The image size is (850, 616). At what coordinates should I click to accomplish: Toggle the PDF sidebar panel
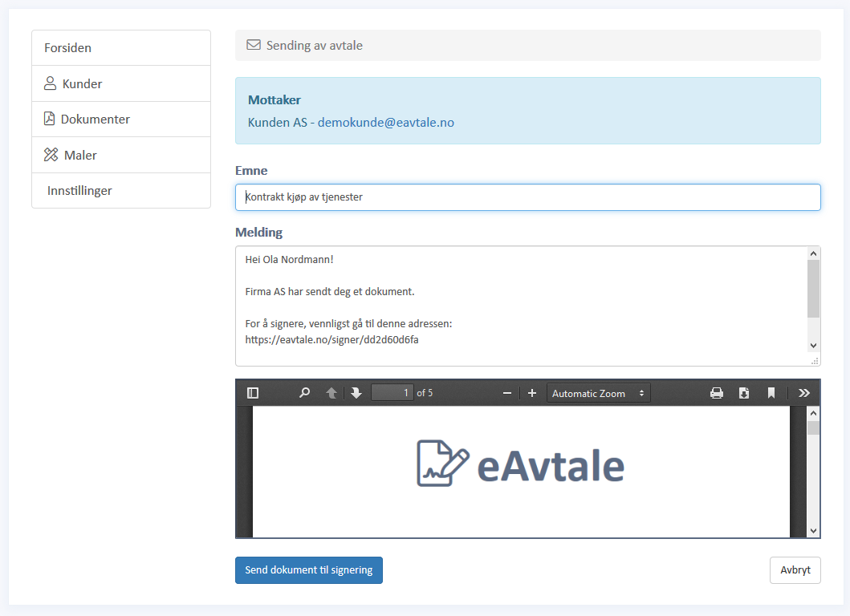(x=252, y=392)
